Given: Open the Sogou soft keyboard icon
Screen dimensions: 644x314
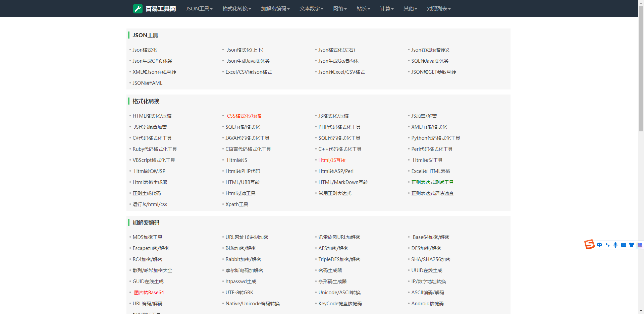Looking at the screenshot, I should pos(624,245).
